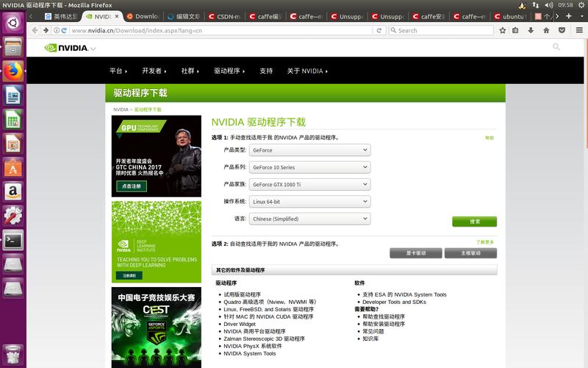Open 支持 navigation item
The image size is (588, 368).
266,71
